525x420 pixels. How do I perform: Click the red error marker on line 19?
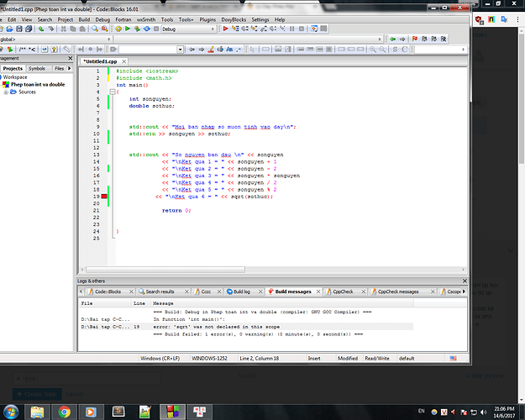pyautogui.click(x=105, y=195)
